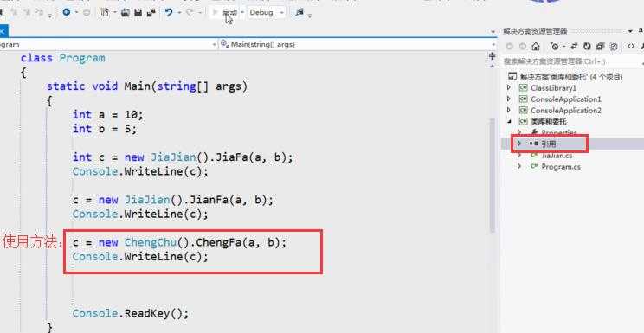644x333 pixels.
Task: Click the New Project toolbar icon
Action: click(x=105, y=13)
